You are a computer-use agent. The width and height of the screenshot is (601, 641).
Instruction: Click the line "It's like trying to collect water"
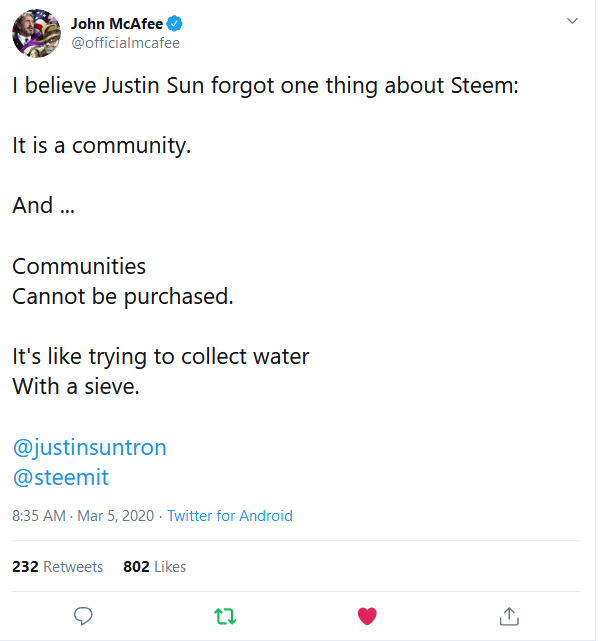160,356
